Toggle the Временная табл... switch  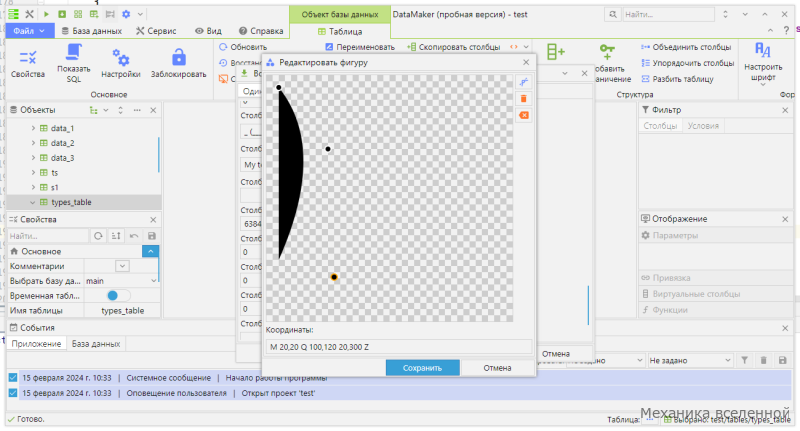[x=118, y=295]
